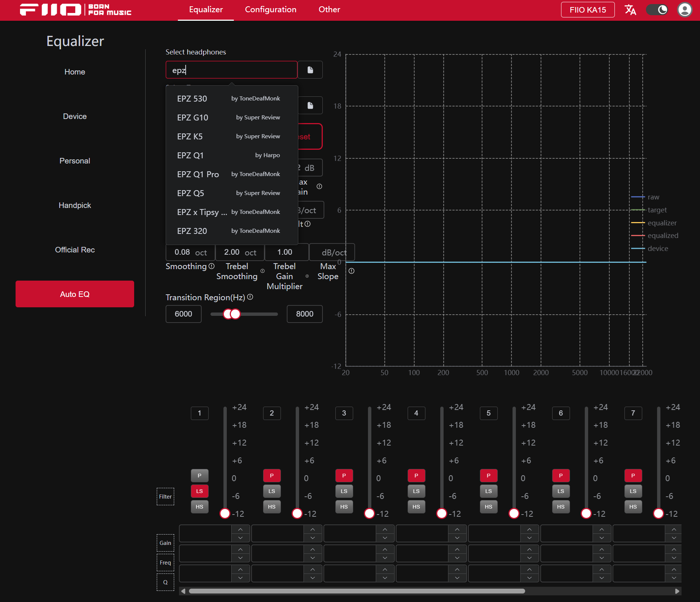Select HS high shelf for band 1

tap(199, 507)
